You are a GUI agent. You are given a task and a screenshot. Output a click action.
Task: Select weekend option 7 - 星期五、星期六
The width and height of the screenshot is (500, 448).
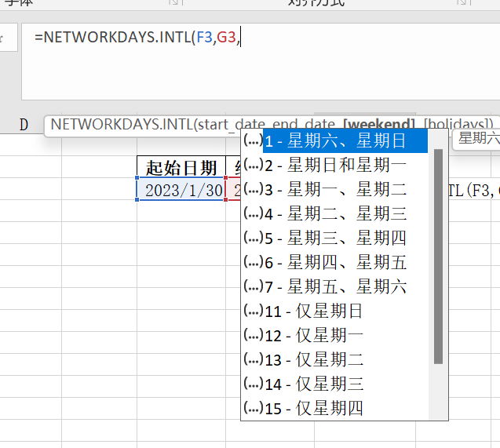click(335, 286)
